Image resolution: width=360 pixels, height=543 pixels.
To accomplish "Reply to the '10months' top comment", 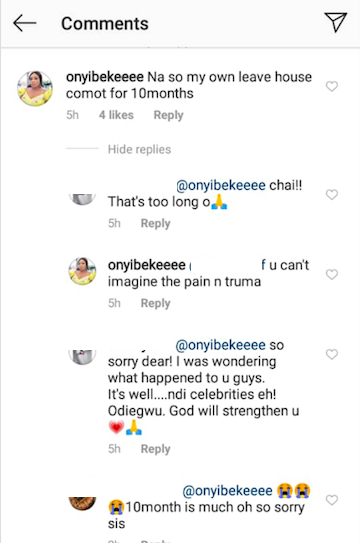I will [x=168, y=115].
